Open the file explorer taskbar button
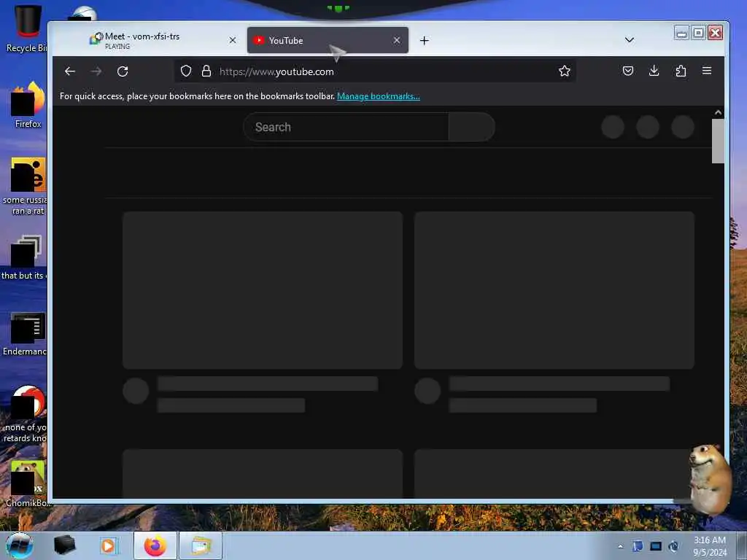 [201, 545]
